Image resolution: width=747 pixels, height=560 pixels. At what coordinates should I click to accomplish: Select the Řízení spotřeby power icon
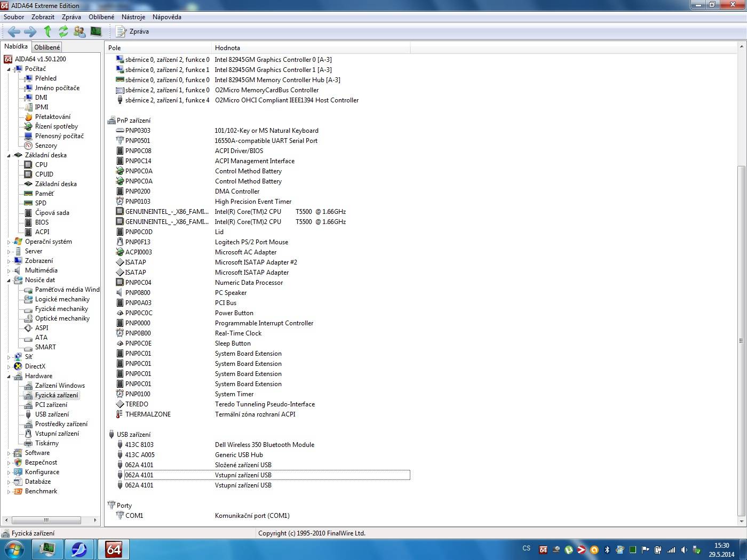pos(28,126)
